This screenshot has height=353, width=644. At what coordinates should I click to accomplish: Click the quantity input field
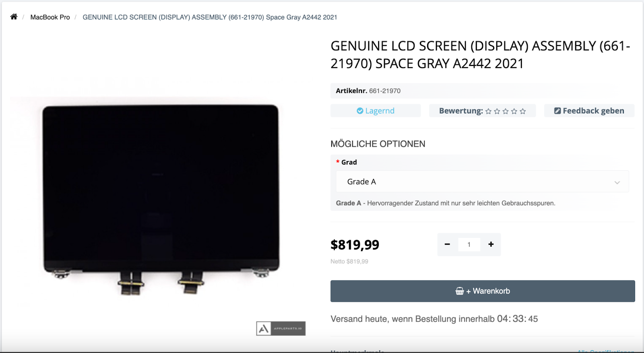click(x=469, y=244)
